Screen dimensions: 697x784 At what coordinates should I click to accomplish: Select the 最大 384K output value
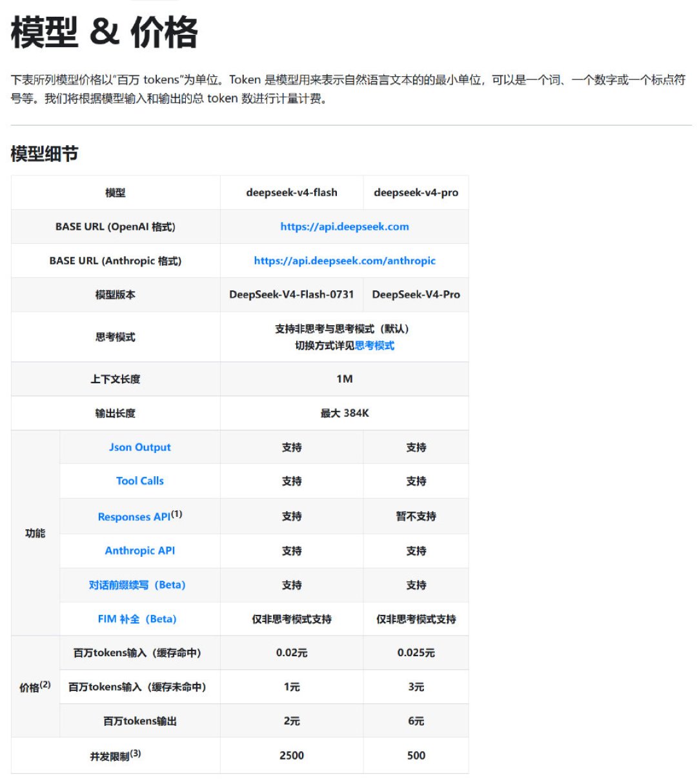pyautogui.click(x=345, y=413)
